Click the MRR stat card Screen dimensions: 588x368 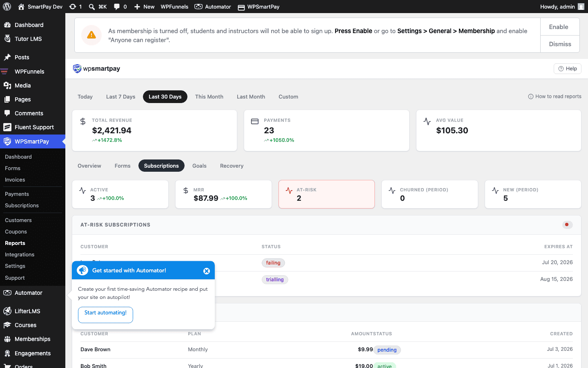point(223,194)
